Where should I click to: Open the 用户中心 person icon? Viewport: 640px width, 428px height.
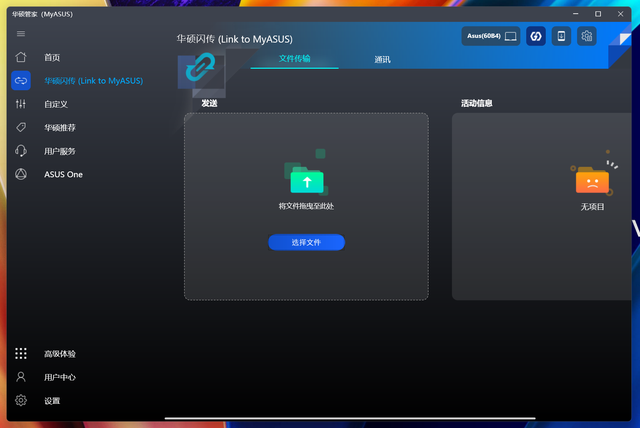pos(21,377)
